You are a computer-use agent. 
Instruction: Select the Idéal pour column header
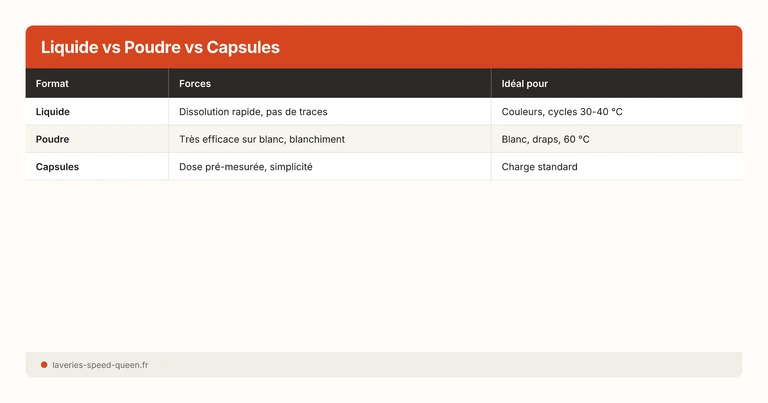pos(525,83)
